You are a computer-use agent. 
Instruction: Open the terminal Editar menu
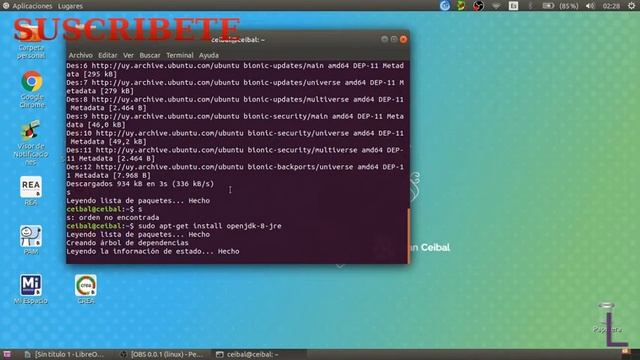point(108,55)
